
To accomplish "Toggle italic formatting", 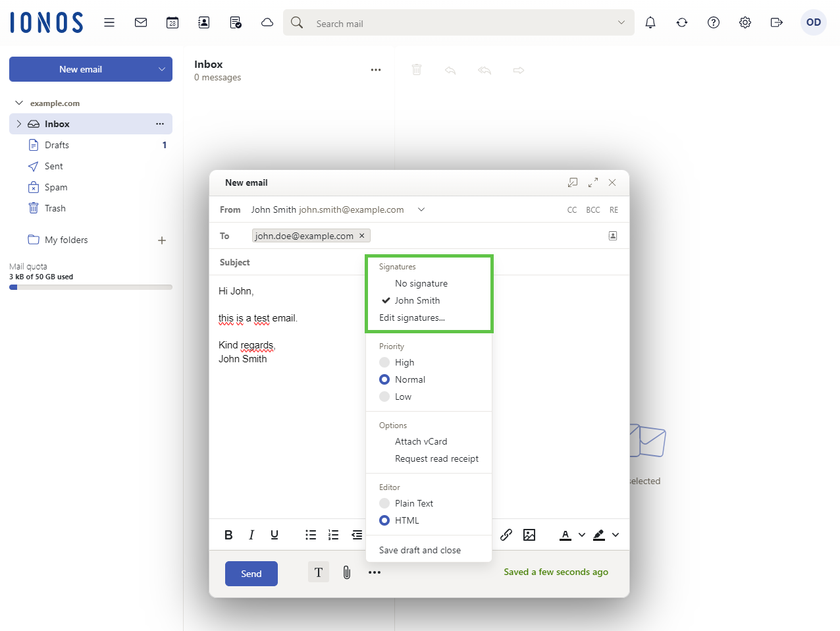I will tap(251, 535).
